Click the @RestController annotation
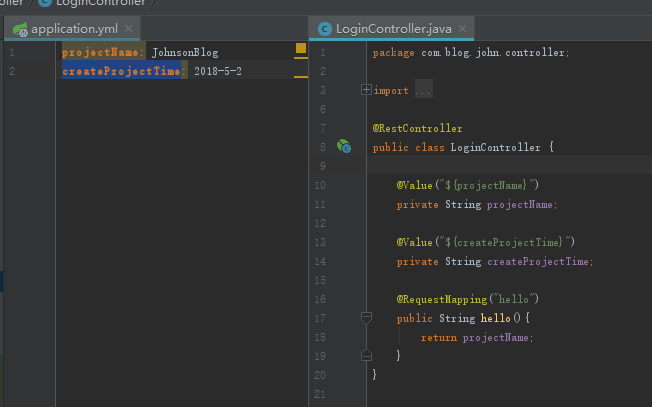Screen dimensions: 652x407 click(x=417, y=128)
